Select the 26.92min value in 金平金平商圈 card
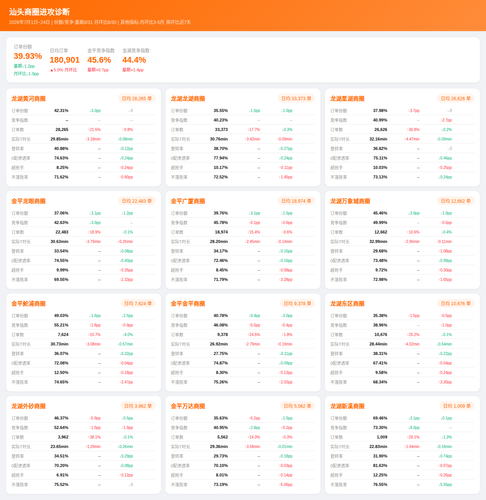Screen dimensions: 486x500 (219, 344)
